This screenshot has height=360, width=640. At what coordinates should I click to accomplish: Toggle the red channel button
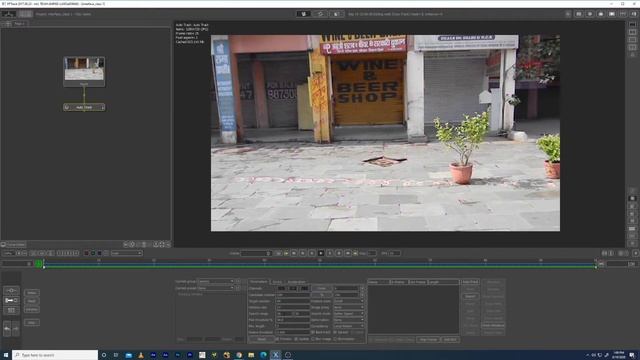click(282, 288)
